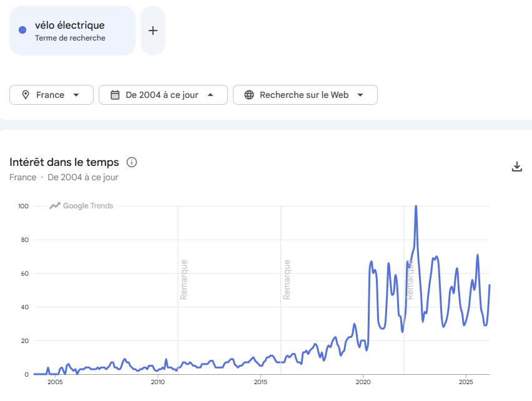Click the plus icon to add comparison
This screenshot has width=532, height=401.
pyautogui.click(x=153, y=31)
